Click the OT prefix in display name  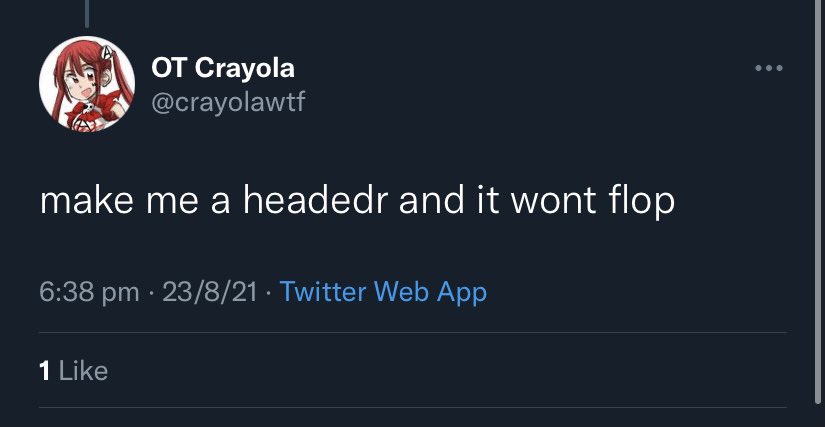click(168, 68)
